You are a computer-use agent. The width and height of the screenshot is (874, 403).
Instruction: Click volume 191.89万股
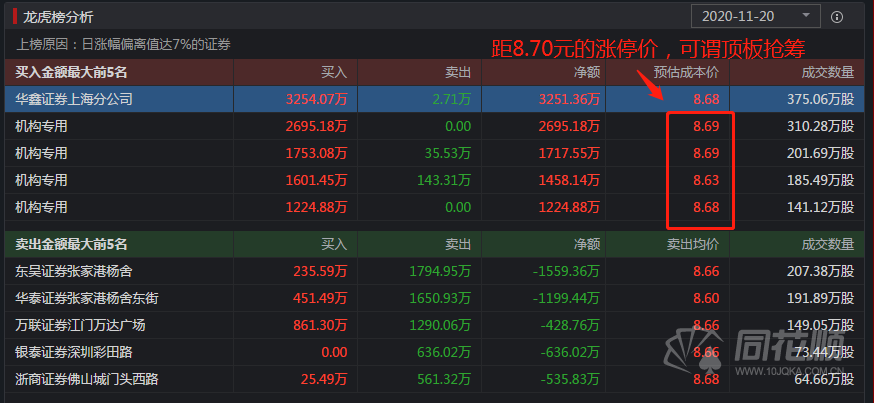point(819,298)
